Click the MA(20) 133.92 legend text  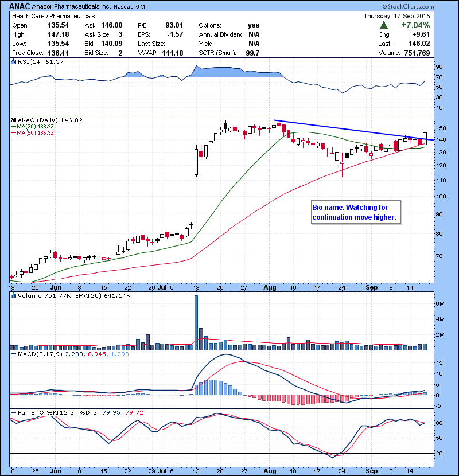35,126
